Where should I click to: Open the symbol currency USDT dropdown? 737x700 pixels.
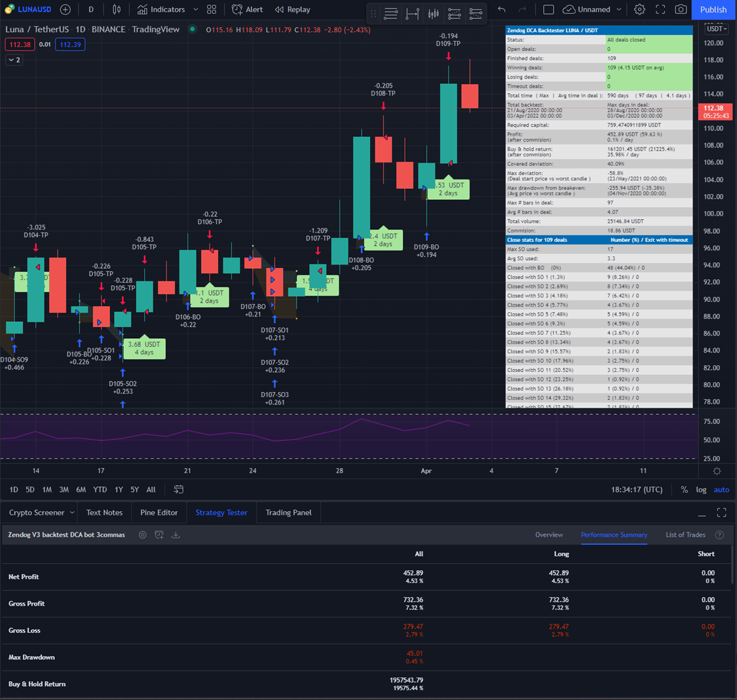(716, 29)
